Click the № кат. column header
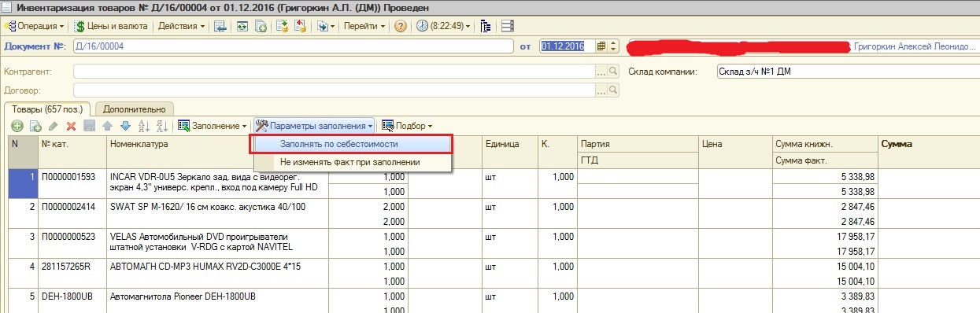Screen dimensions: 980x313 coord(72,145)
